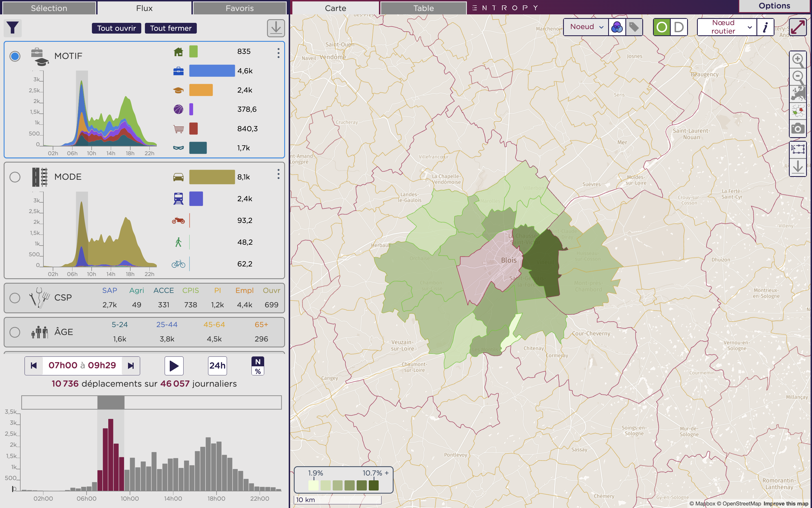812x508 pixels.
Task: Click the blue work motif bar
Action: tap(212, 71)
